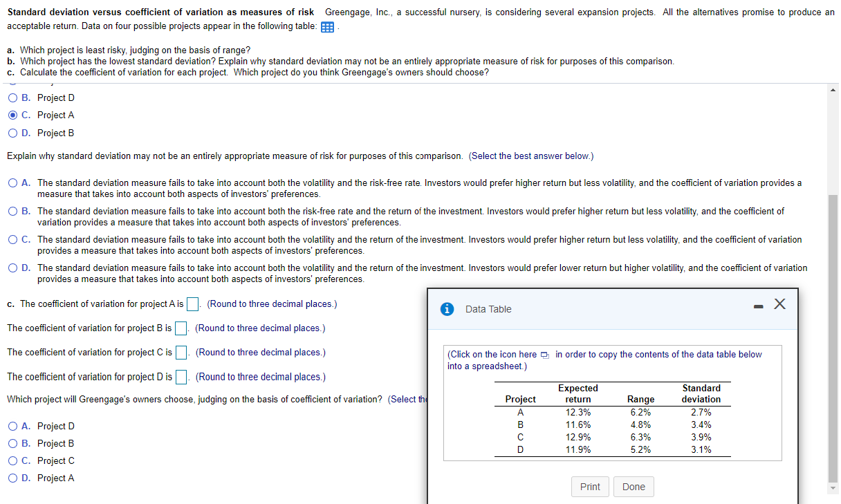Choose explanation option A about volatility and risk-free rate
The image size is (841, 504).
point(12,183)
